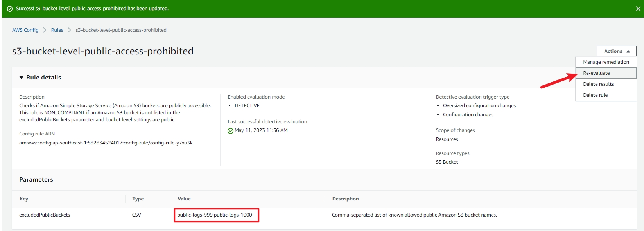This screenshot has height=231, width=644.
Task: Click the excludedPublicBuckets parameter key
Action: click(x=45, y=215)
